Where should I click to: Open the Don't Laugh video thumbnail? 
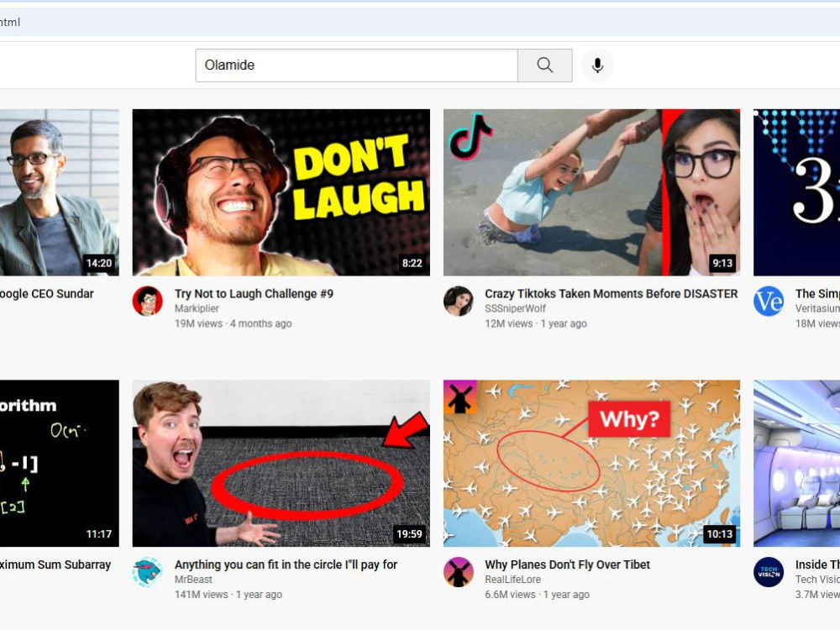click(x=281, y=193)
